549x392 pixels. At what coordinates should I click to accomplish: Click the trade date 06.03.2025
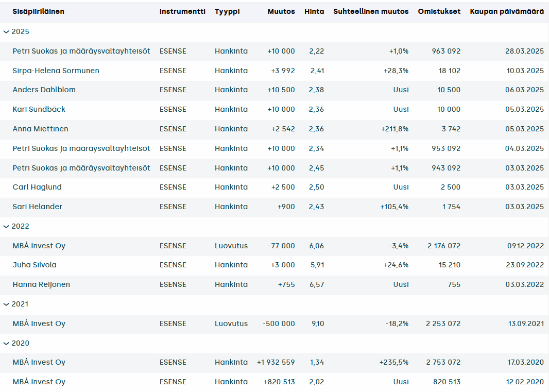pos(524,90)
